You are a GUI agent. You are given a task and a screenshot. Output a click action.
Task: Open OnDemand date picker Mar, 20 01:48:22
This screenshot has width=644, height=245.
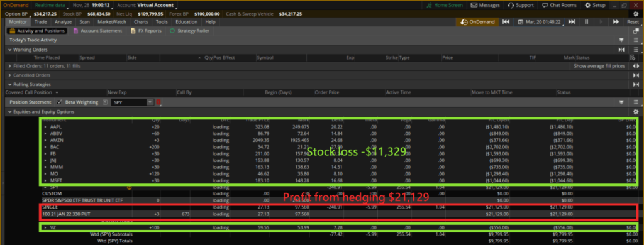(x=540, y=22)
